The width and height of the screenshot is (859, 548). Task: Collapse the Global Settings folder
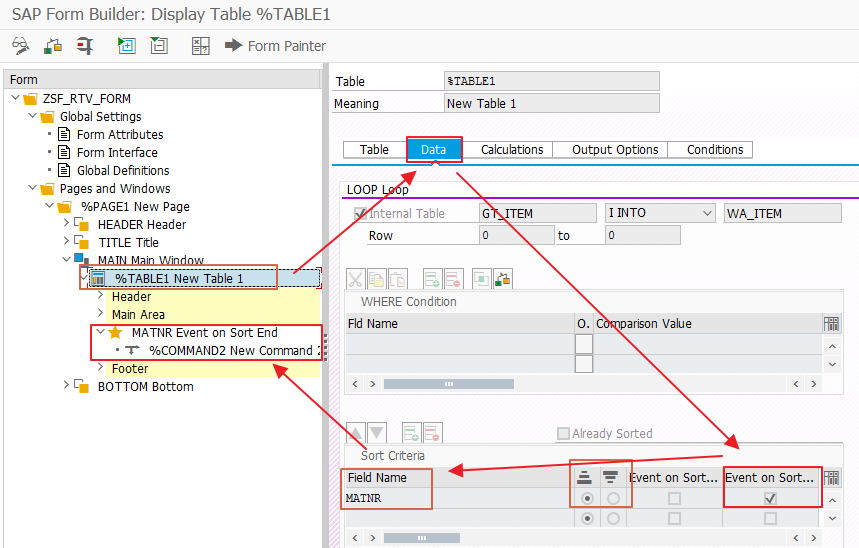32,116
